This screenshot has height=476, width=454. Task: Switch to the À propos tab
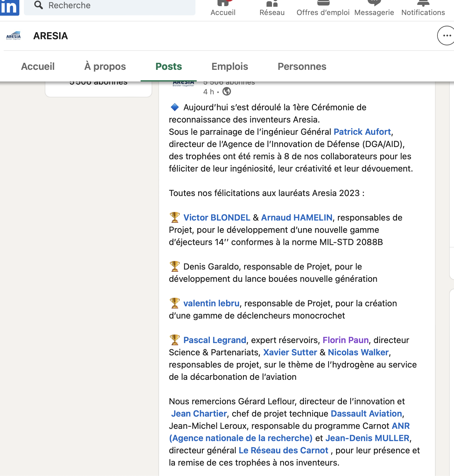tap(105, 66)
